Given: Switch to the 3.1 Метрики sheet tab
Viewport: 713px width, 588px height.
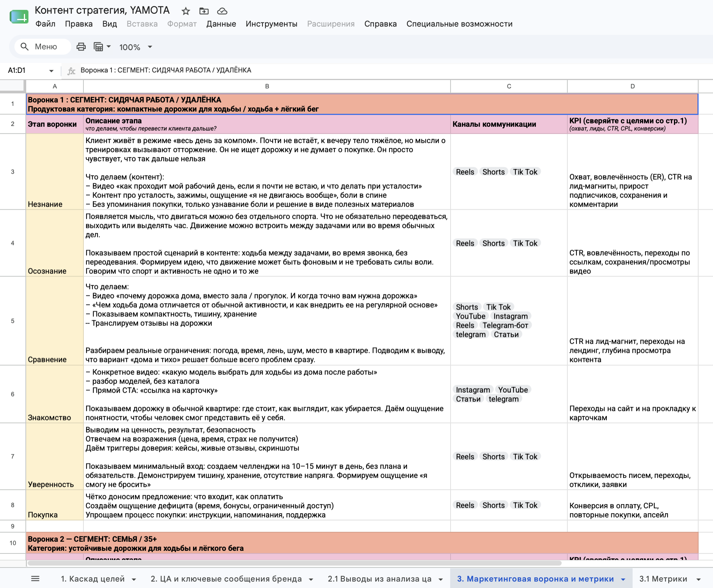Looking at the screenshot, I should click(x=663, y=579).
